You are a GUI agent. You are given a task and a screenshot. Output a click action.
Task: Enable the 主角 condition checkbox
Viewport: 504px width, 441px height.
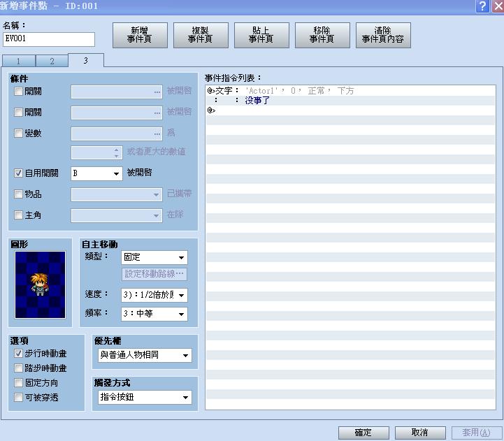click(x=18, y=215)
